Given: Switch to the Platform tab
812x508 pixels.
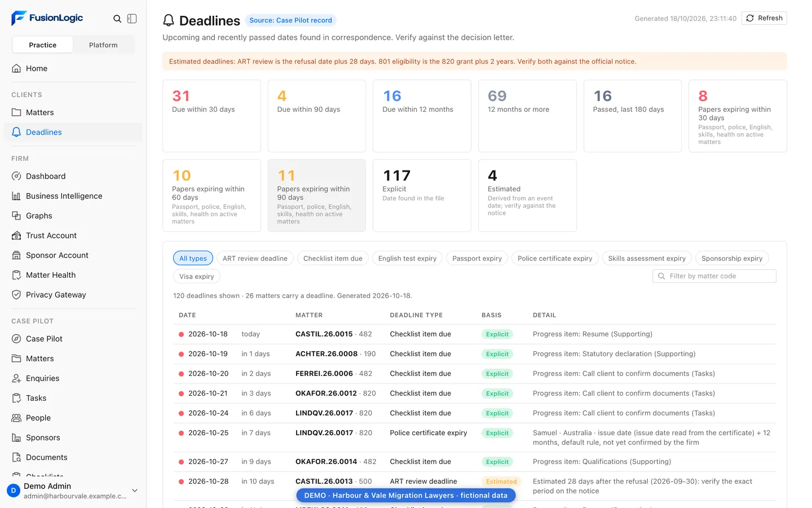Looking at the screenshot, I should (103, 45).
